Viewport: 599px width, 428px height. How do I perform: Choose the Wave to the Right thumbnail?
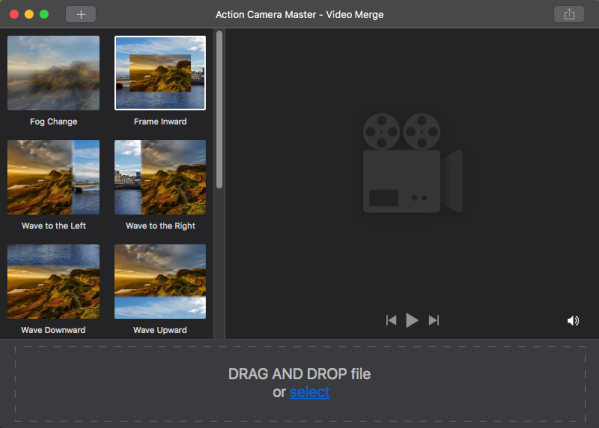160,177
